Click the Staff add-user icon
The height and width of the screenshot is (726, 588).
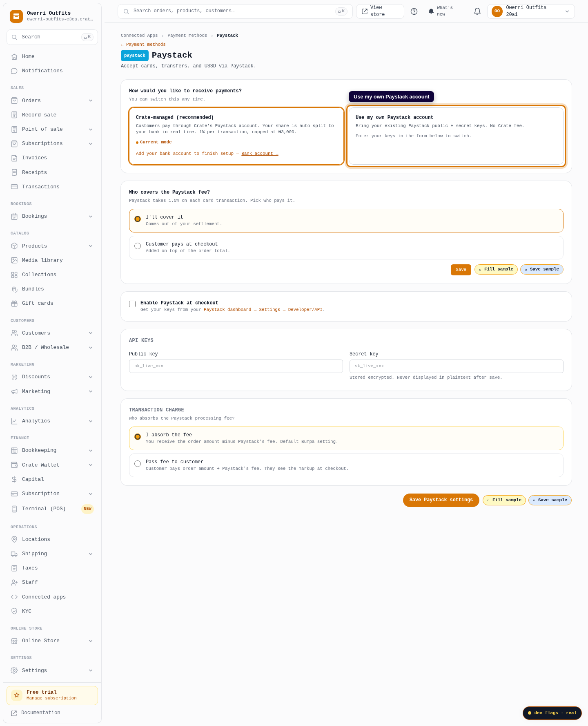click(x=14, y=583)
